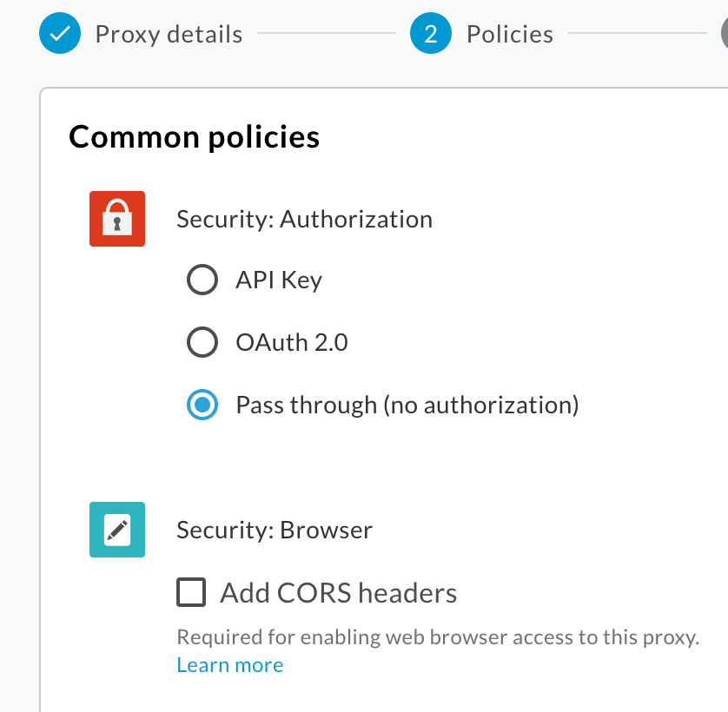Choose OAuth 2.0 authorization
The height and width of the screenshot is (712, 728).
[x=202, y=342]
